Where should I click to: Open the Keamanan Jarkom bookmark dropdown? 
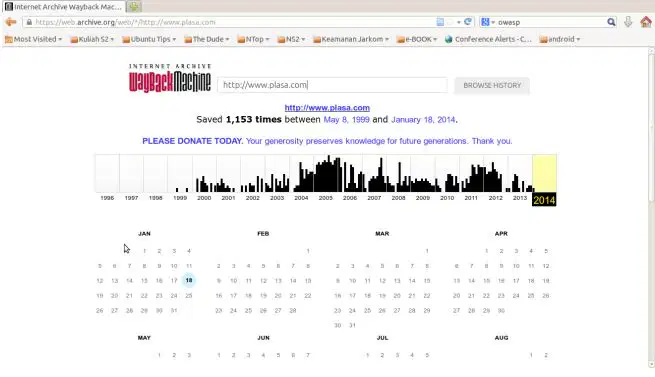pyautogui.click(x=351, y=39)
